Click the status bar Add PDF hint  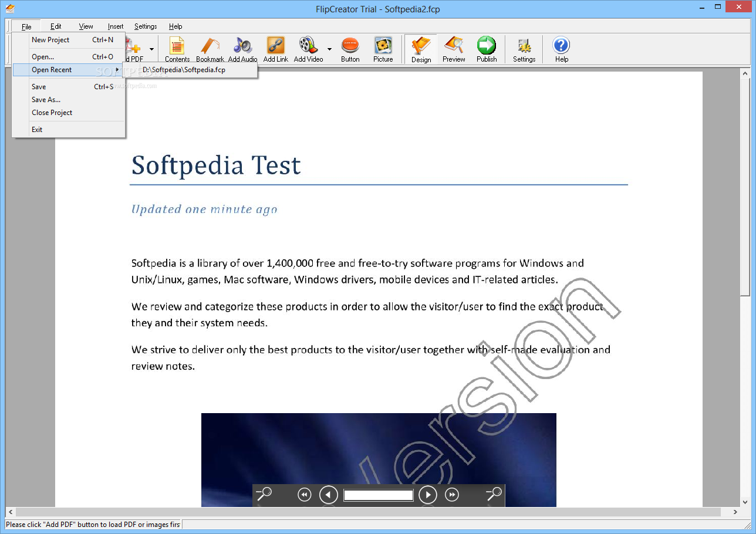93,525
